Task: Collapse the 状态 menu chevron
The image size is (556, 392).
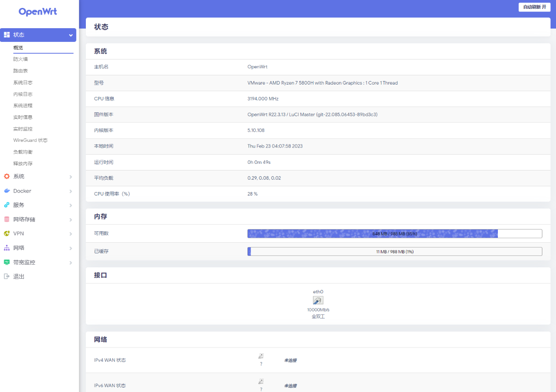Action: 71,35
